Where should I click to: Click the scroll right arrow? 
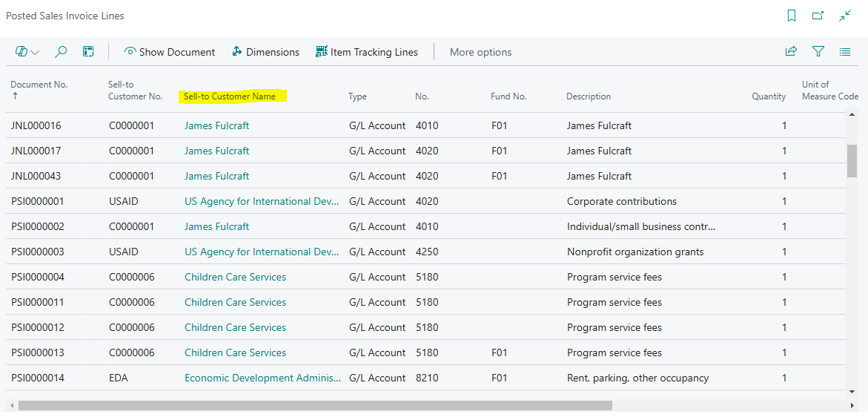852,406
